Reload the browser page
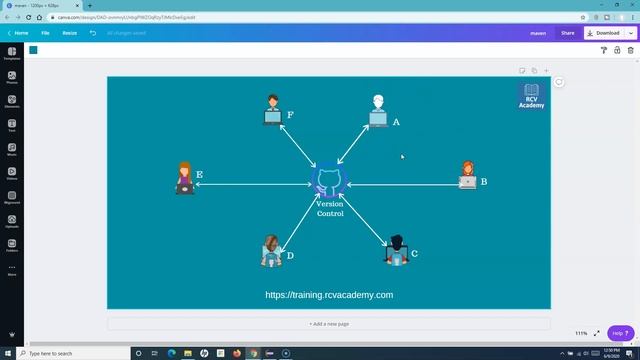This screenshot has width=640, height=360. click(x=29, y=18)
